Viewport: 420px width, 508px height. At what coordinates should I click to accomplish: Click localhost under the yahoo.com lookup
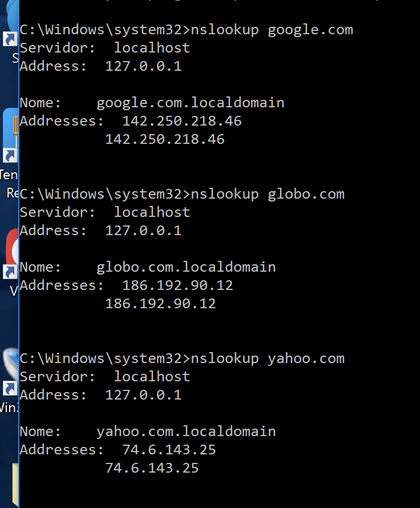coord(152,377)
